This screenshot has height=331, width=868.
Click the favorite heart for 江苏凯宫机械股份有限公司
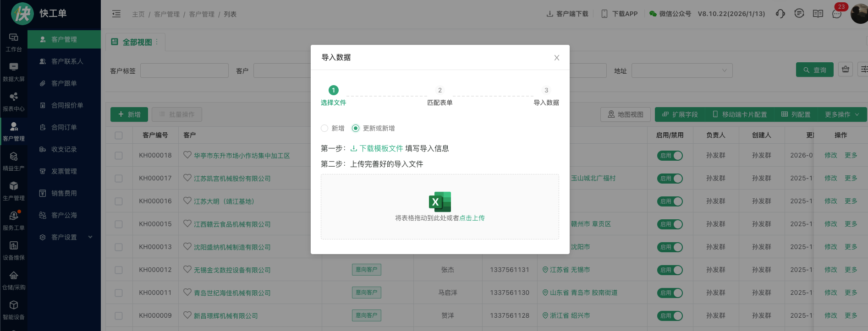tap(187, 178)
